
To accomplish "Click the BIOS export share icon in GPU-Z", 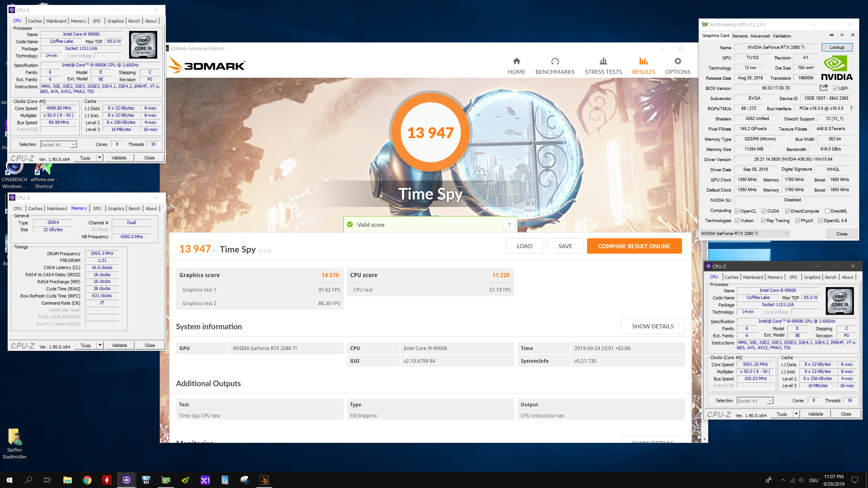I will click(823, 88).
